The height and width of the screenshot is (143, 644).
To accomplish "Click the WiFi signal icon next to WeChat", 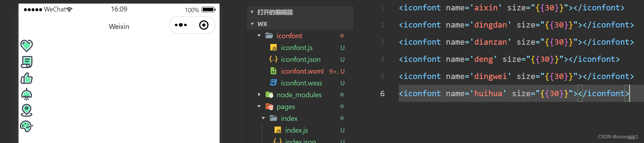I will pyautogui.click(x=69, y=9).
